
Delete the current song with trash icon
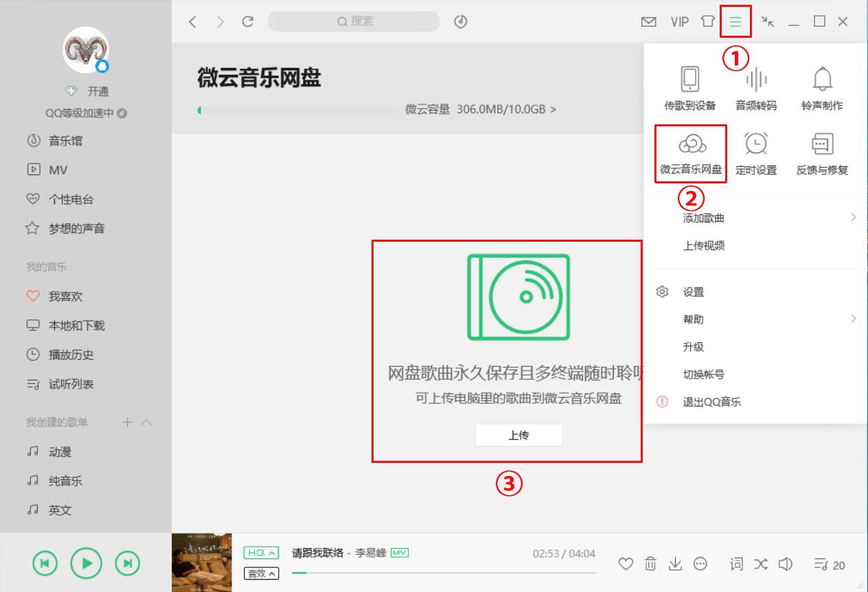click(x=650, y=564)
